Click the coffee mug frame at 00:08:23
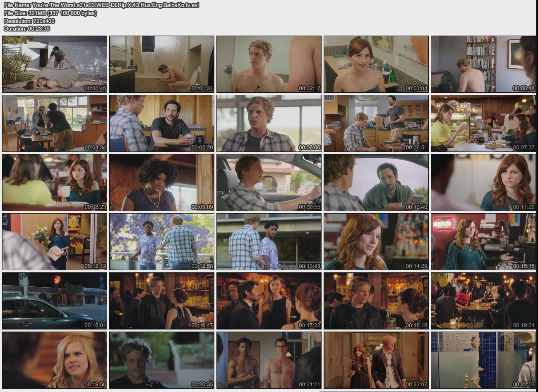This screenshot has height=392, width=538. [x=55, y=183]
